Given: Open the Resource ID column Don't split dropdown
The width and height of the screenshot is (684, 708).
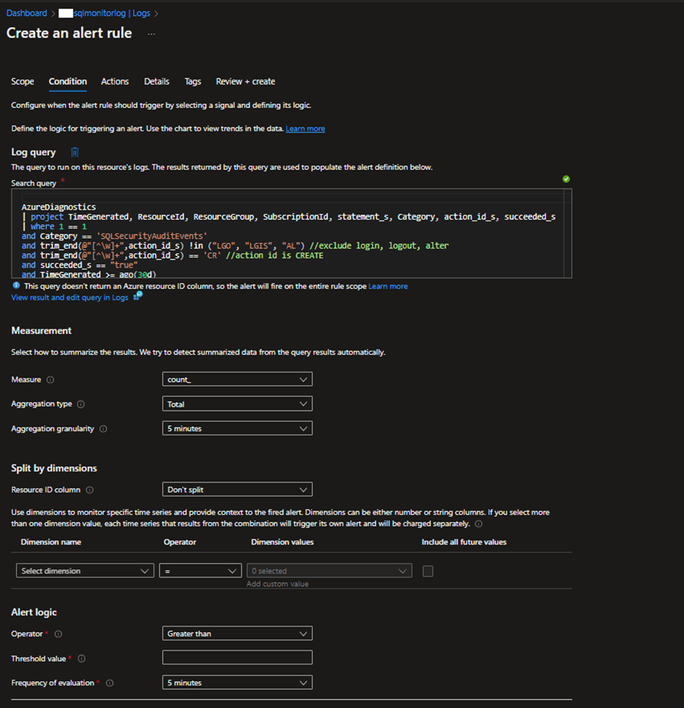Looking at the screenshot, I should (237, 489).
